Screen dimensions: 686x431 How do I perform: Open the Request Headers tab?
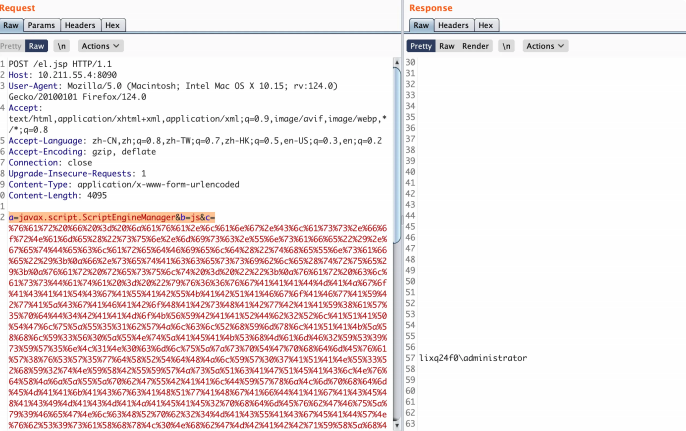point(78,25)
